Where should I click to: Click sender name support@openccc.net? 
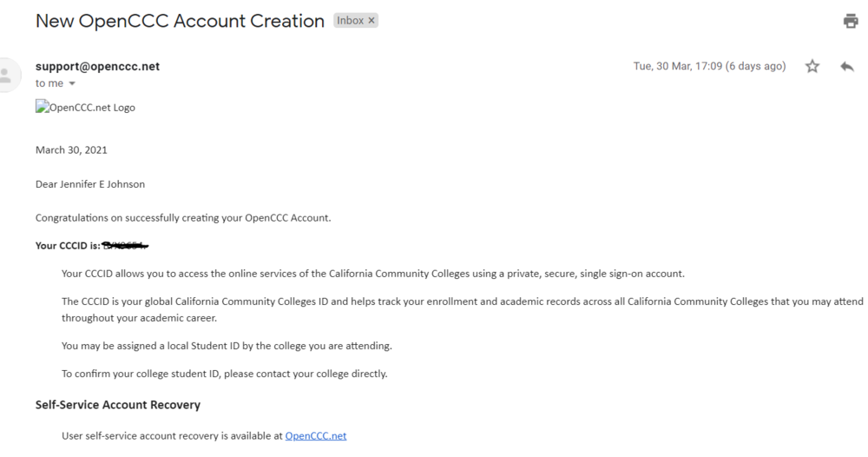pyautogui.click(x=97, y=67)
